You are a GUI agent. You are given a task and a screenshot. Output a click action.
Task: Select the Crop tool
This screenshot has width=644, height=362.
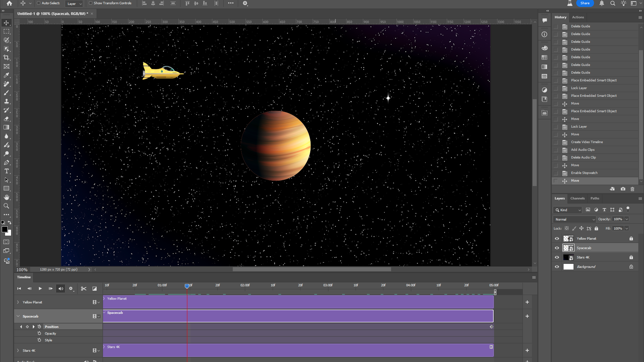6,58
